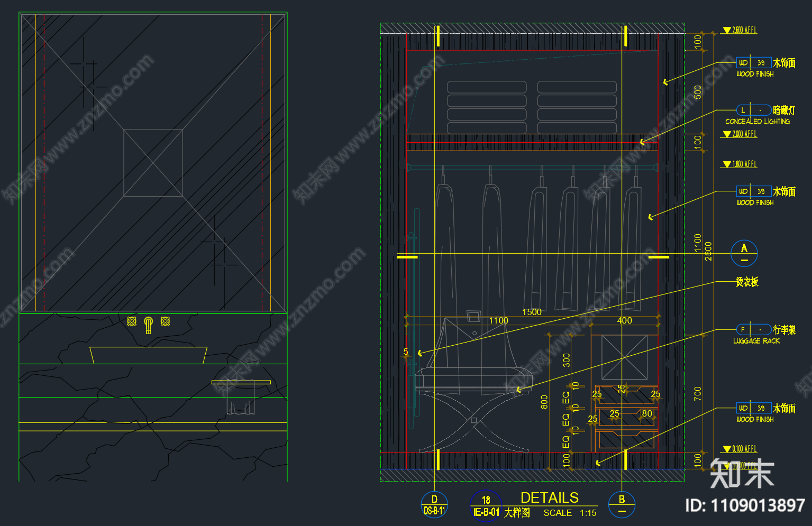This screenshot has width=812, height=526.
Task: Click the 400 dimension text
Action: click(624, 320)
